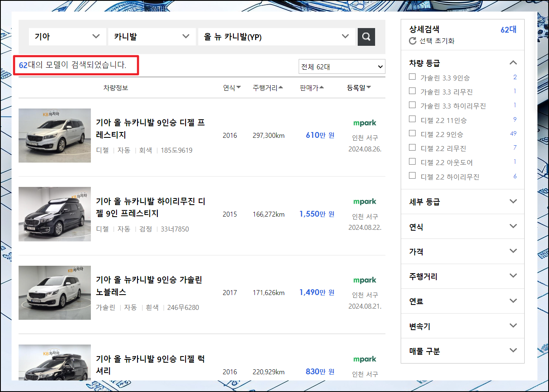Click registration date 2024.08.26.
This screenshot has width=549, height=392.
click(365, 149)
